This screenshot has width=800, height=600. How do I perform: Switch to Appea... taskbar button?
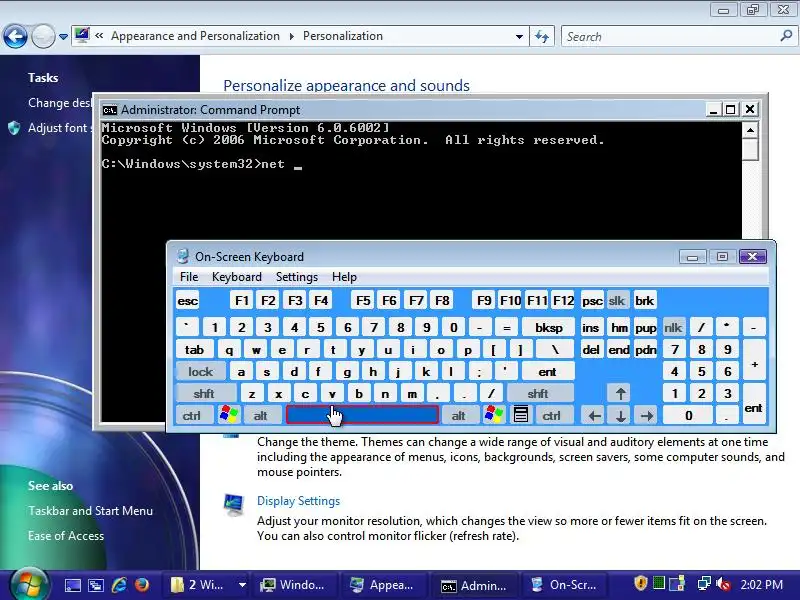[383, 585]
